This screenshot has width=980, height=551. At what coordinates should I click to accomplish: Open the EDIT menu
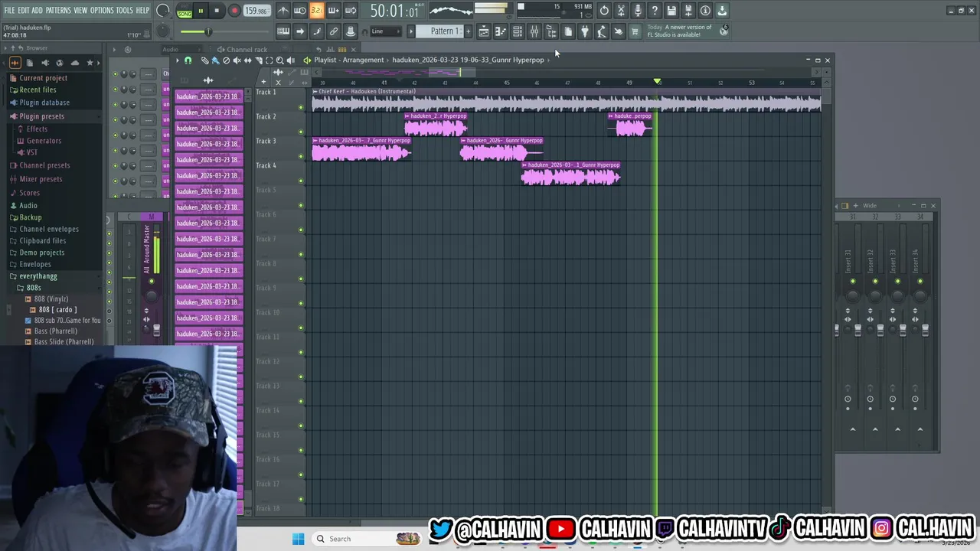tap(24, 10)
